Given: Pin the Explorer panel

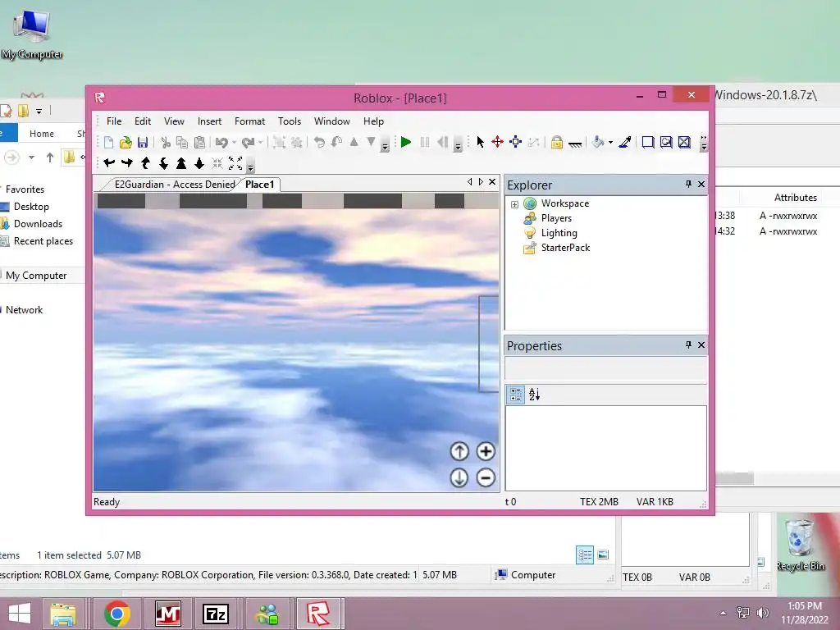Looking at the screenshot, I should (688, 184).
